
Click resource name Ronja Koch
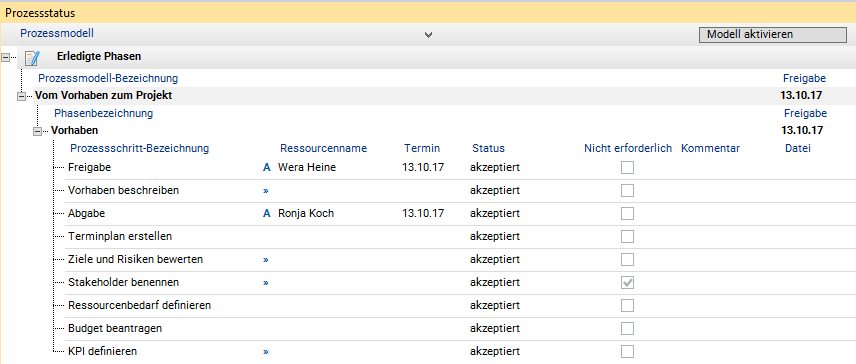306,213
